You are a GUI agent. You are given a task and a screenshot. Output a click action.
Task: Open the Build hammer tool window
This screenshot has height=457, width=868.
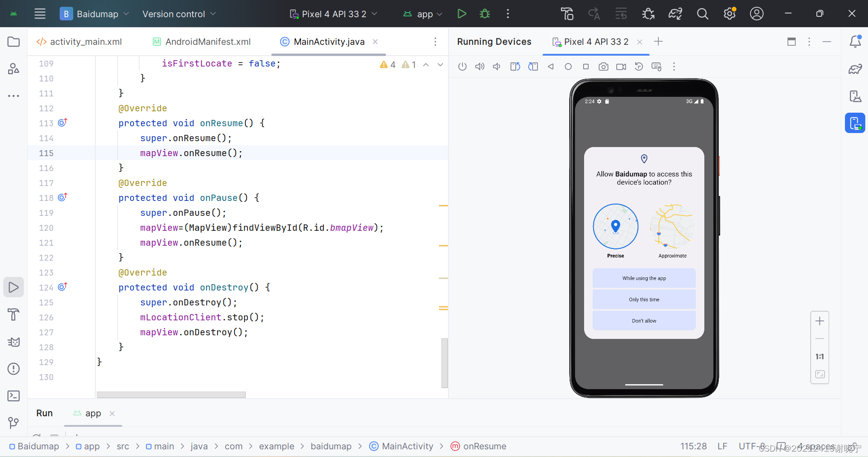point(14,314)
